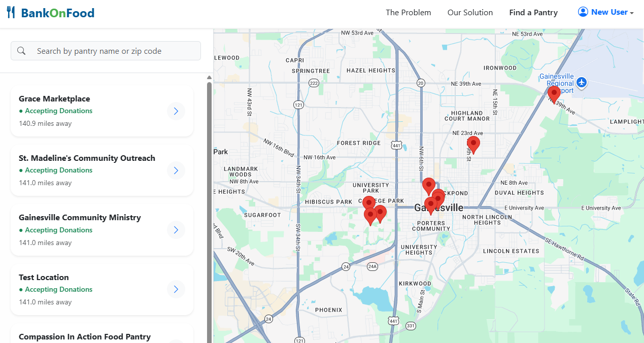
Task: Click the magnifying glass search icon
Action: [x=21, y=51]
